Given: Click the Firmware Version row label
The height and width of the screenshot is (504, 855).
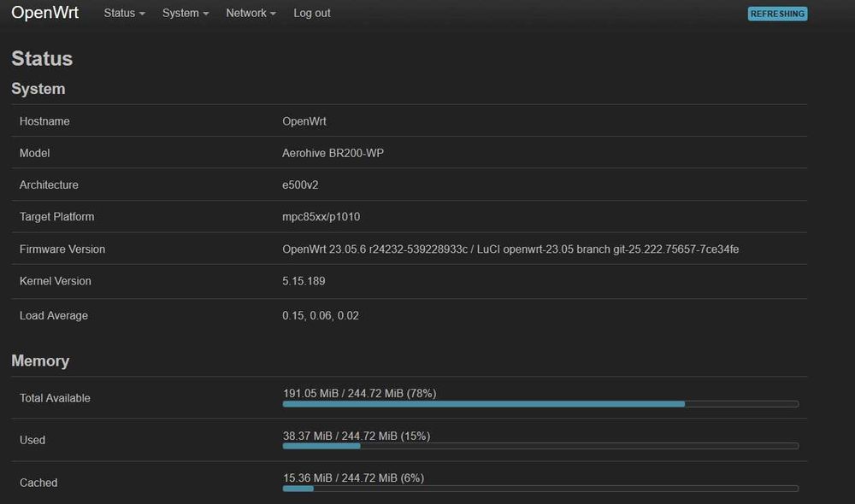Looking at the screenshot, I should pos(62,249).
